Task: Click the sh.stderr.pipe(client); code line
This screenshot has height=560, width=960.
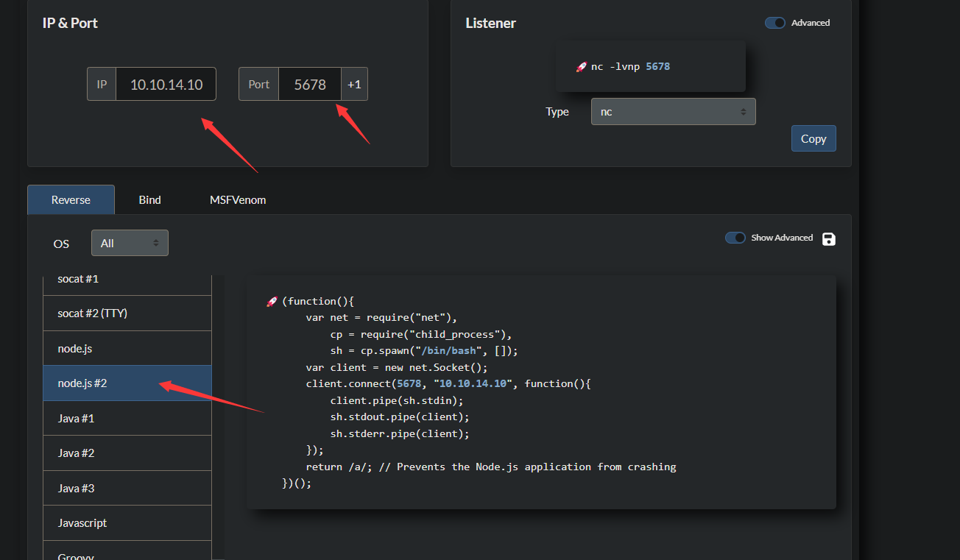Action: click(x=400, y=433)
